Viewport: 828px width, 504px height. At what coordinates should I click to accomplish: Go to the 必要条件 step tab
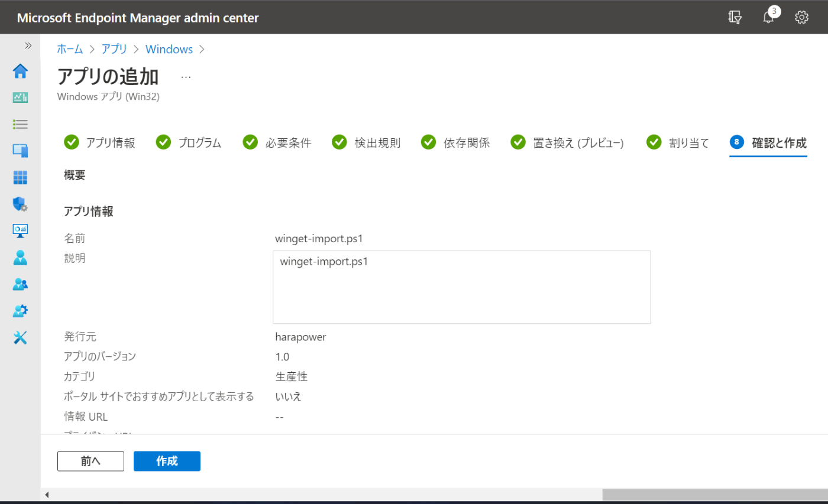[277, 143]
